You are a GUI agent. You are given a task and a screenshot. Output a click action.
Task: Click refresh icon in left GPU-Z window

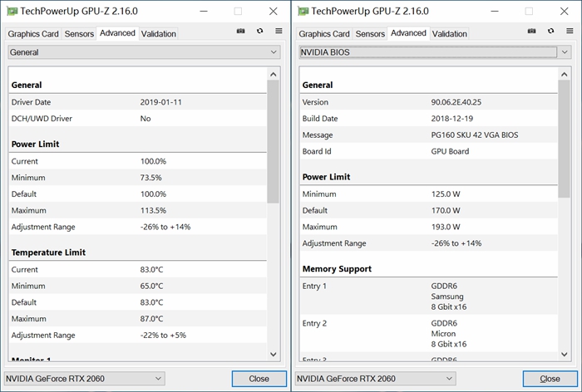point(259,32)
